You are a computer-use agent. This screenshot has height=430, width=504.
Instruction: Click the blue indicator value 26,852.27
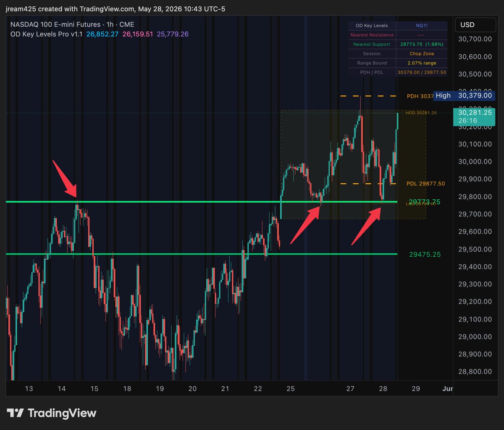[102, 34]
